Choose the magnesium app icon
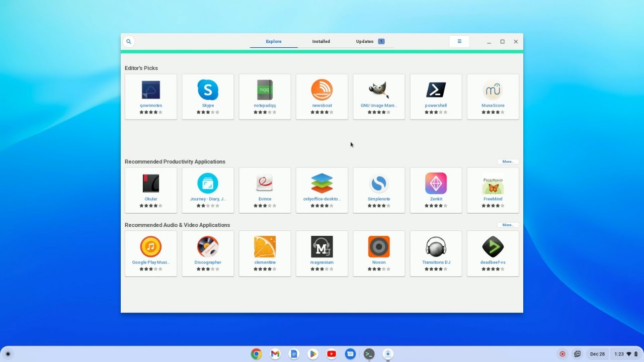This screenshot has height=362, width=644. [322, 247]
